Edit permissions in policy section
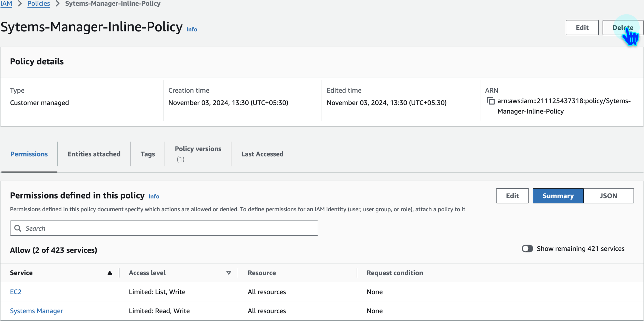644x321 pixels. pyautogui.click(x=512, y=196)
